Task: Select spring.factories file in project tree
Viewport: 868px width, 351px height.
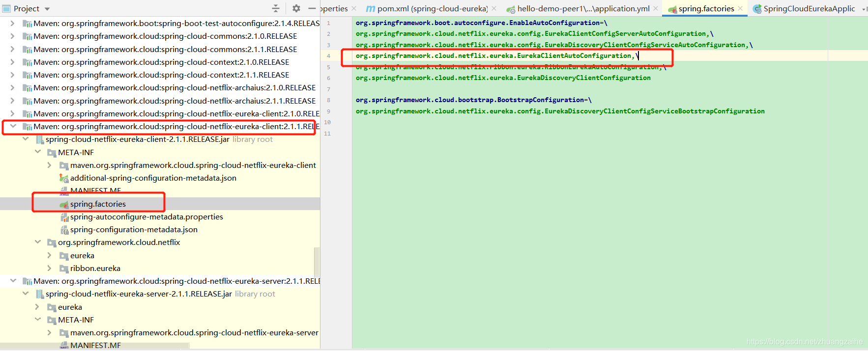Action: 98,204
